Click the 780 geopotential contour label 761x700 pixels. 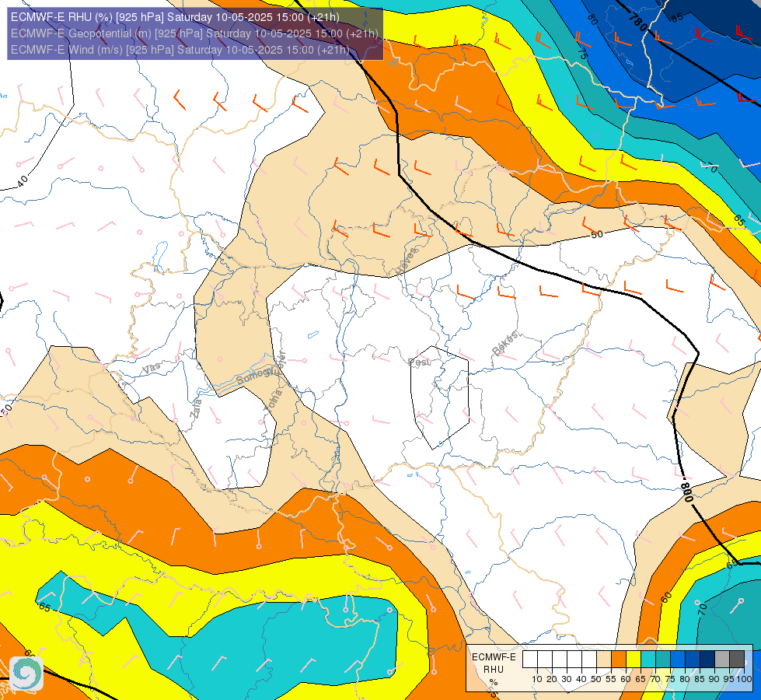click(x=638, y=23)
